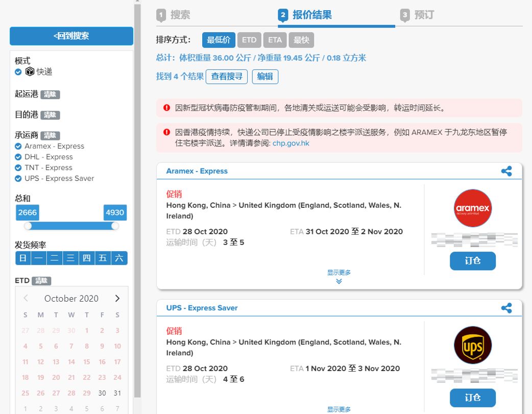Image resolution: width=532 pixels, height=414 pixels.
Task: Open UPS - Express Saver card title
Action: pos(202,308)
